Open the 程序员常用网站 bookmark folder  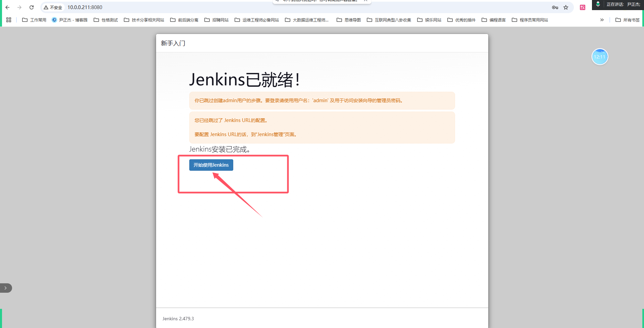click(x=530, y=20)
